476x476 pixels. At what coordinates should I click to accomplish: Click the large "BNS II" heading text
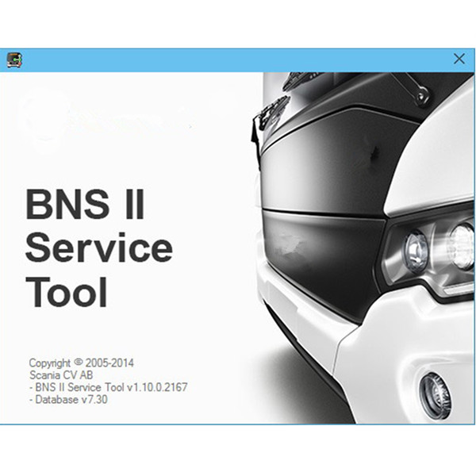click(85, 204)
